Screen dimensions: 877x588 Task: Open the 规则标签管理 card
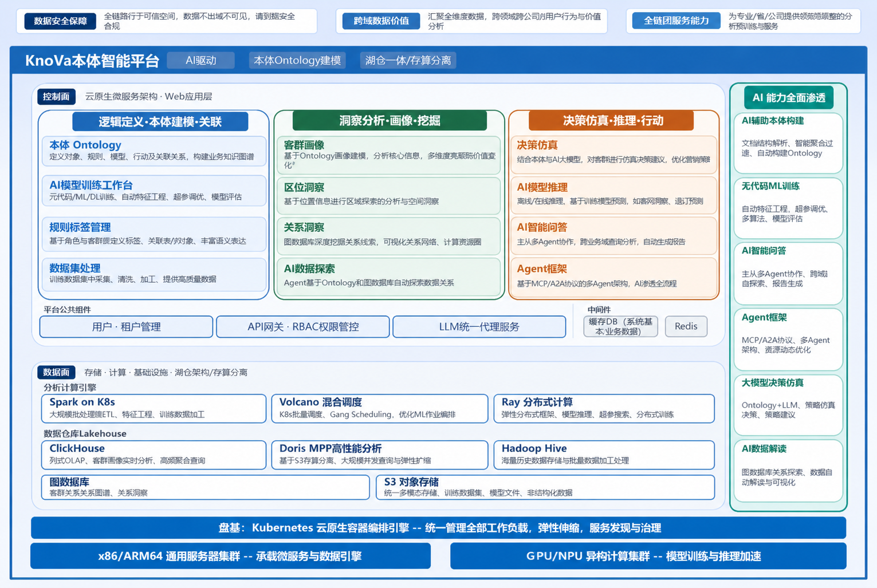point(154,234)
